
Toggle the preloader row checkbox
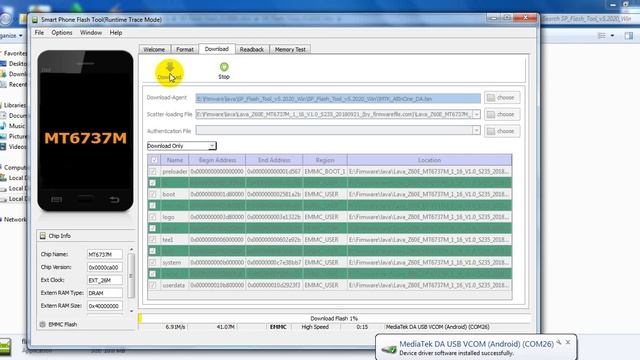pyautogui.click(x=153, y=171)
